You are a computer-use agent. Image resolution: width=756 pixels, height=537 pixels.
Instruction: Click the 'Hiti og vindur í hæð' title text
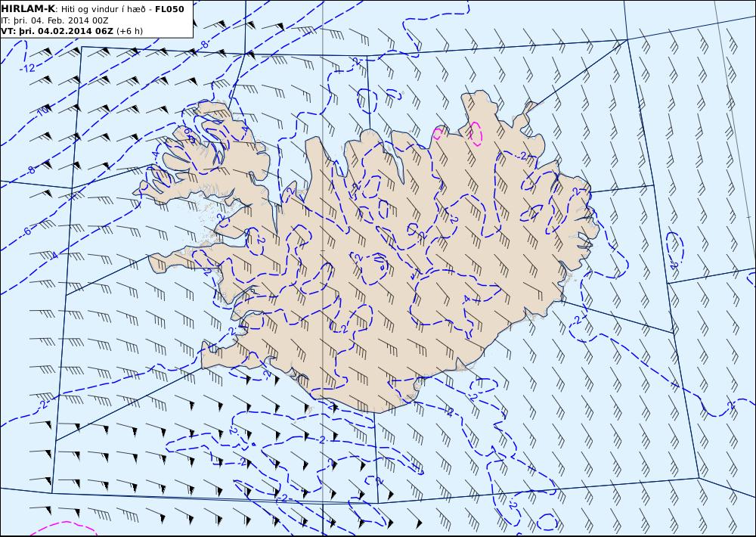coord(103,9)
